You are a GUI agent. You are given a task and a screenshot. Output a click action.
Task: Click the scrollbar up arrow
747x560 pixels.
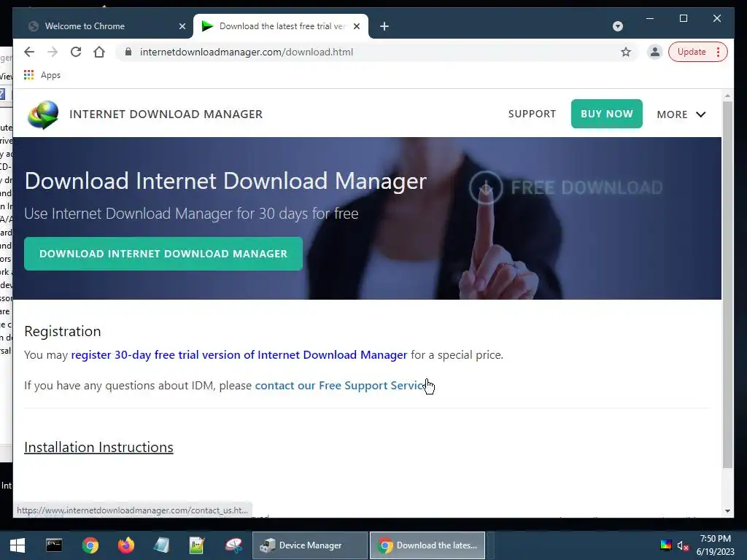[x=727, y=96]
